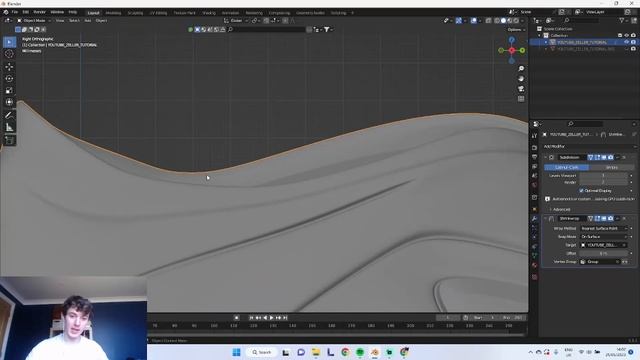Viewport: 640px width, 360px height.
Task: Select Simple subdivision type
Action: point(611,167)
